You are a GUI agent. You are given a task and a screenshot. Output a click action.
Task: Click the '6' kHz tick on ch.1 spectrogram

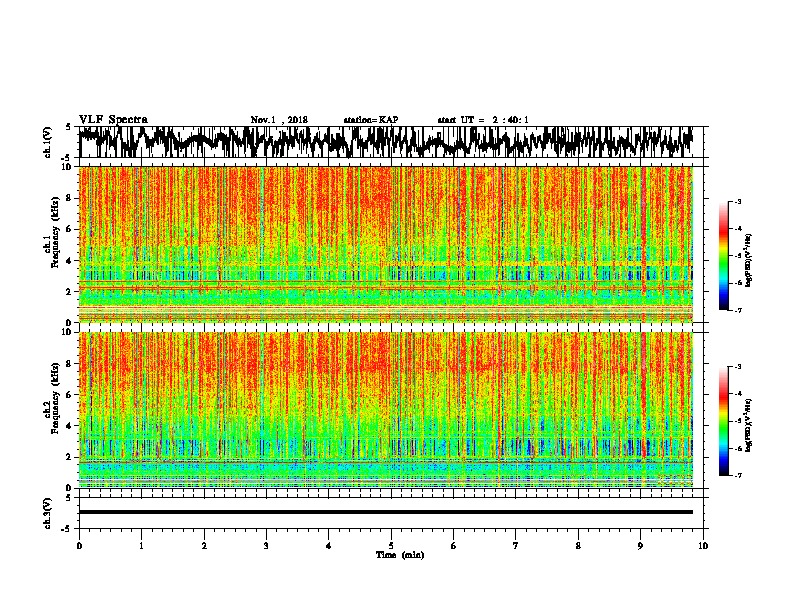(x=71, y=230)
